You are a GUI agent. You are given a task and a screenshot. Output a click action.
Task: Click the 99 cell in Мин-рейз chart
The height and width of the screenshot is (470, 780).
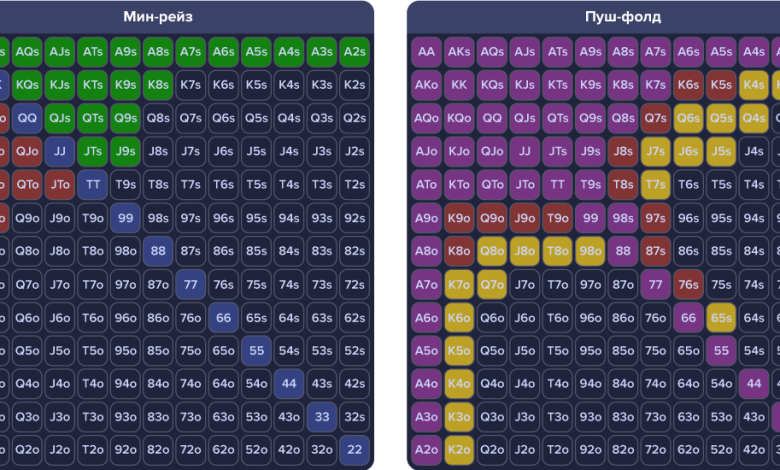[x=125, y=217]
